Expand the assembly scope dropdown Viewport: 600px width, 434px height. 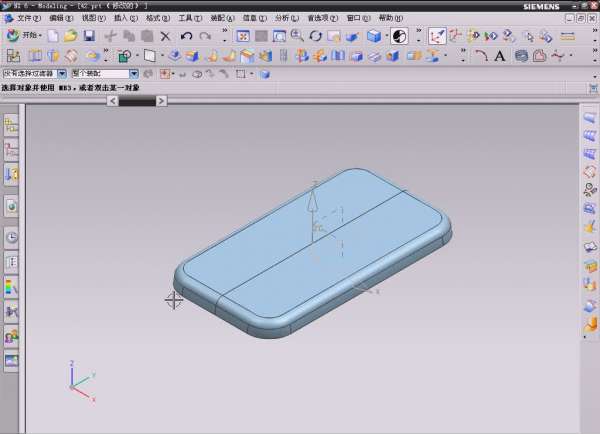coord(134,74)
